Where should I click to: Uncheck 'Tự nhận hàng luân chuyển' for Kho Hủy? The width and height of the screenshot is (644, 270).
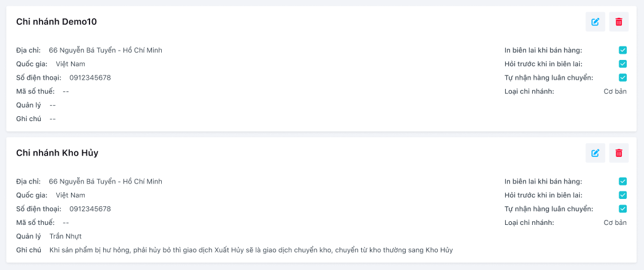(623, 208)
